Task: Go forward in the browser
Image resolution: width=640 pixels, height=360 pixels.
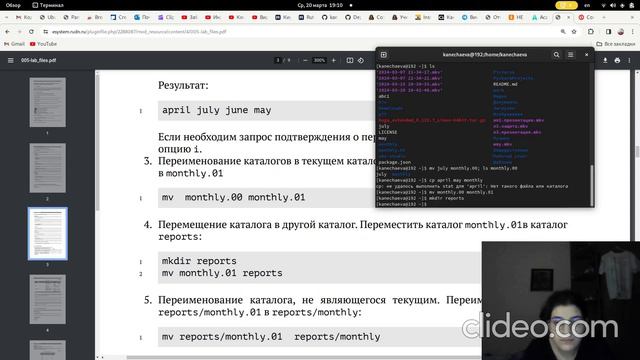Action: [19, 31]
